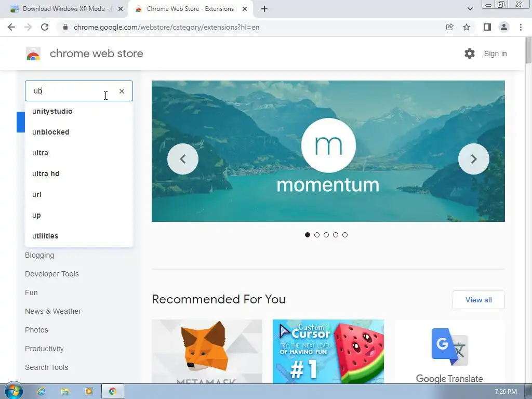Open the browser side panel

pos(487,27)
